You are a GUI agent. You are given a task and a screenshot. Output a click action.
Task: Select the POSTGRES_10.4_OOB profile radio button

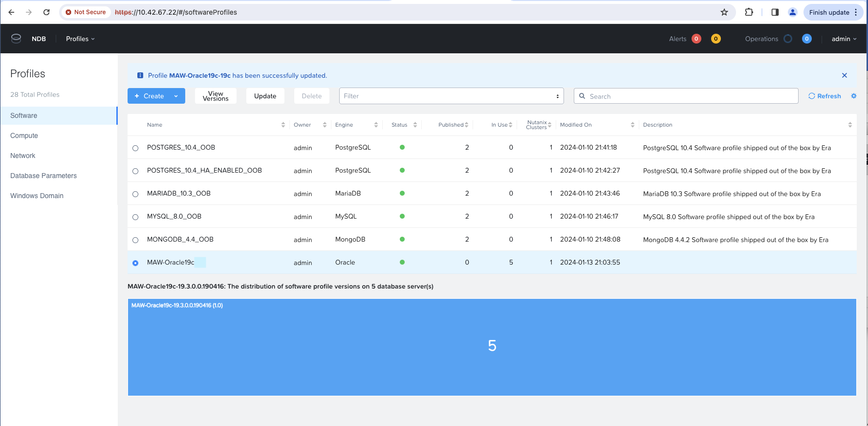pyautogui.click(x=135, y=148)
